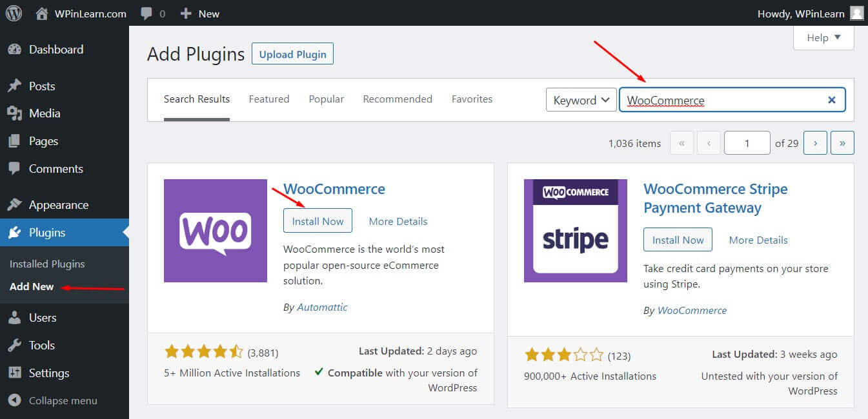Image resolution: width=868 pixels, height=419 pixels.
Task: Open the WooCommerce plugin title link
Action: tap(334, 189)
